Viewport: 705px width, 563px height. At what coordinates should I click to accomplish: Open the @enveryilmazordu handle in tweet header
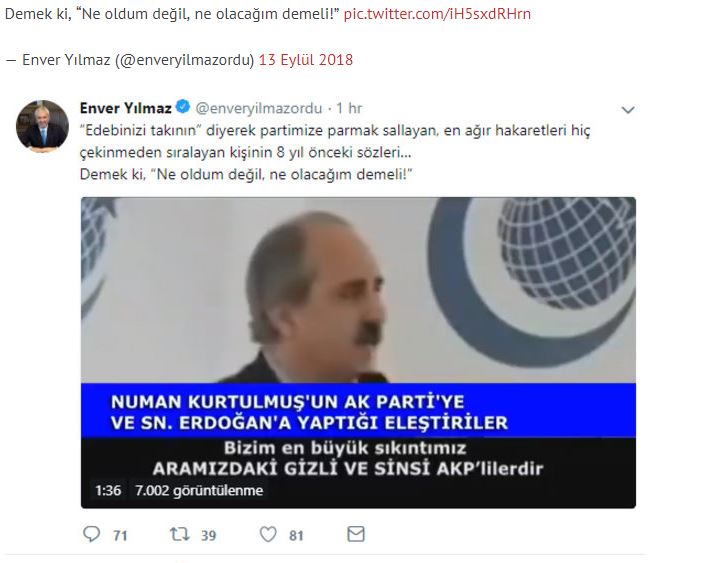(259, 108)
